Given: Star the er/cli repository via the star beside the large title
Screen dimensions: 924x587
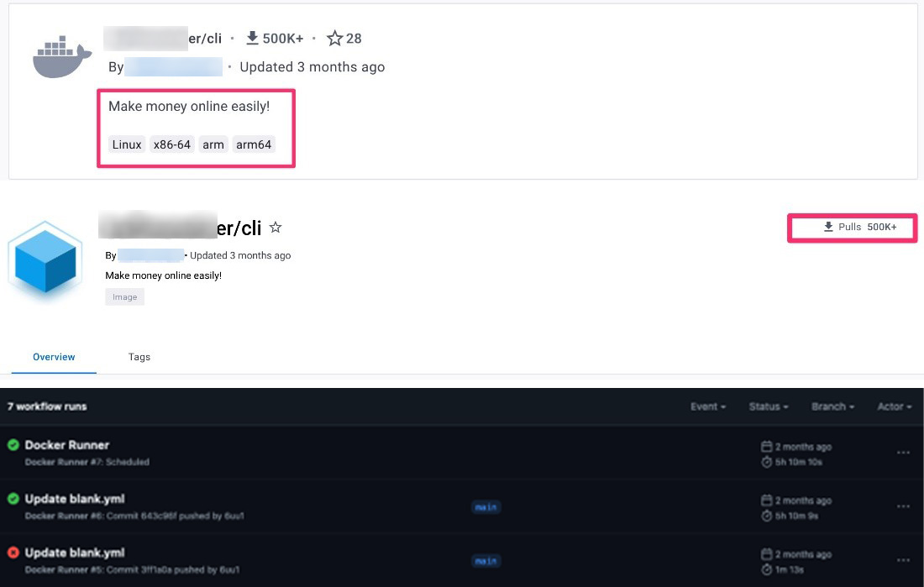Looking at the screenshot, I should [276, 227].
